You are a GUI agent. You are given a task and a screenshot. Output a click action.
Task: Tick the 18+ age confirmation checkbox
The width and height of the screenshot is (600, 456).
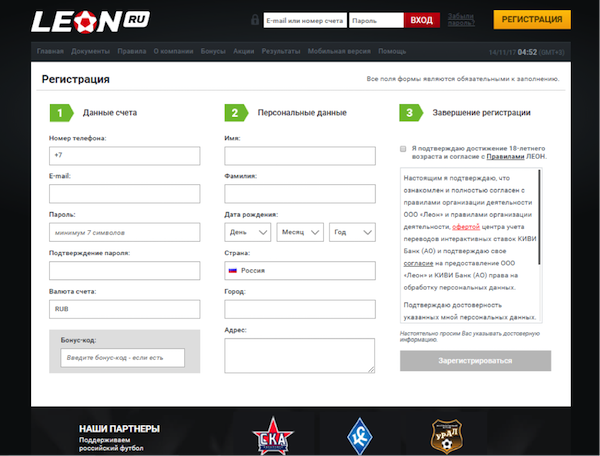coord(403,148)
